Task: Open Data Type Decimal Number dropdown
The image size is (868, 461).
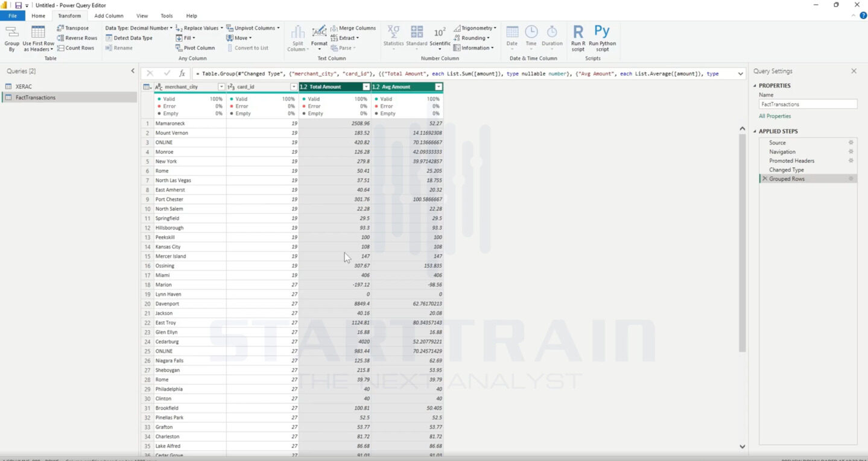Action: pos(139,28)
